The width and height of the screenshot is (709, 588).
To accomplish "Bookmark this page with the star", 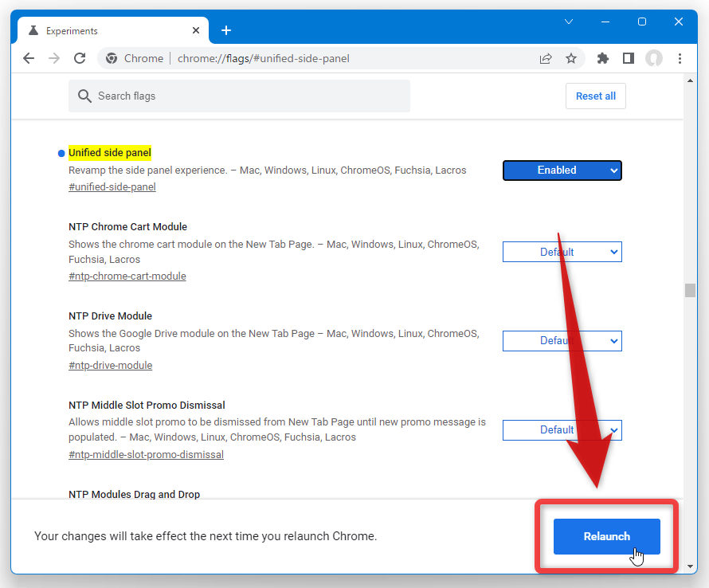I will point(571,58).
